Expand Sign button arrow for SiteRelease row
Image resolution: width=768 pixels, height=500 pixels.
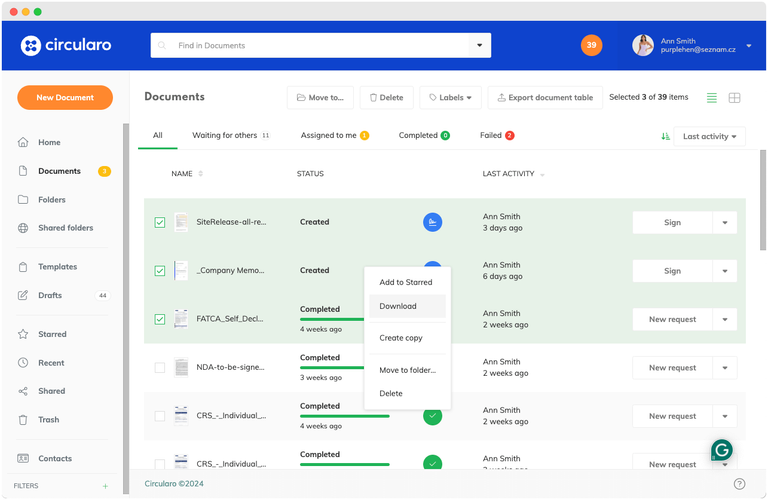(x=725, y=223)
